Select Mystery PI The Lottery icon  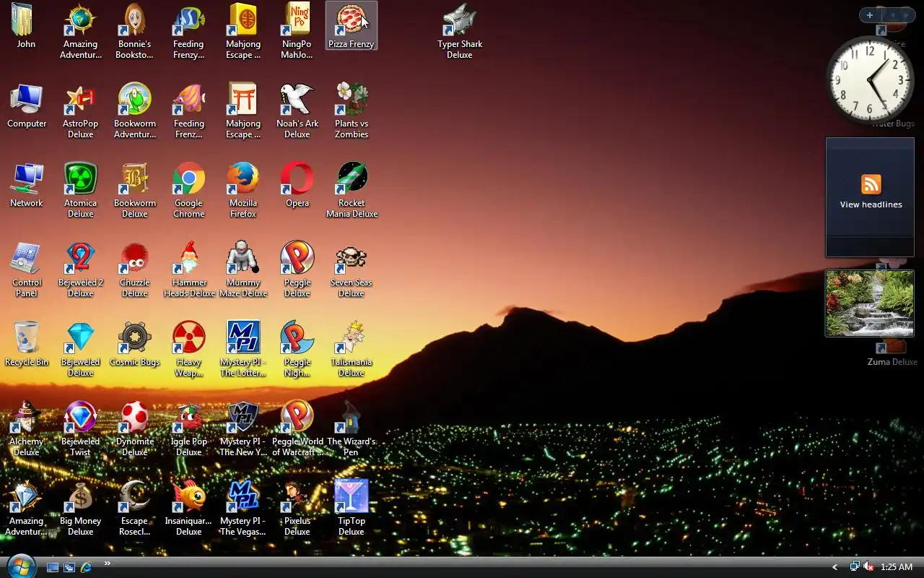243,349
